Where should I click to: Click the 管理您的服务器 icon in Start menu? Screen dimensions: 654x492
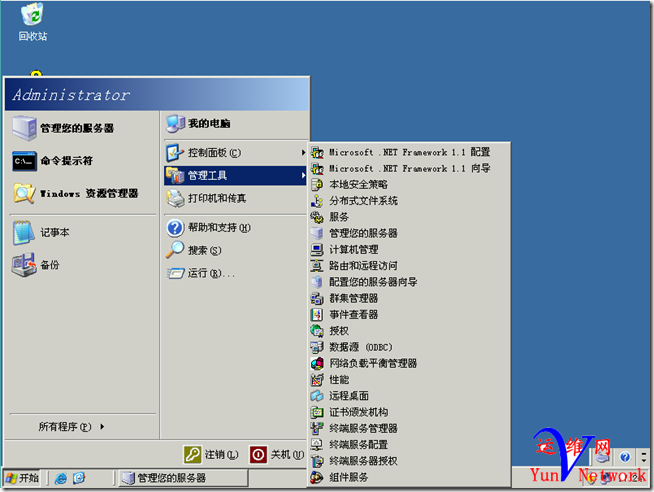click(25, 128)
